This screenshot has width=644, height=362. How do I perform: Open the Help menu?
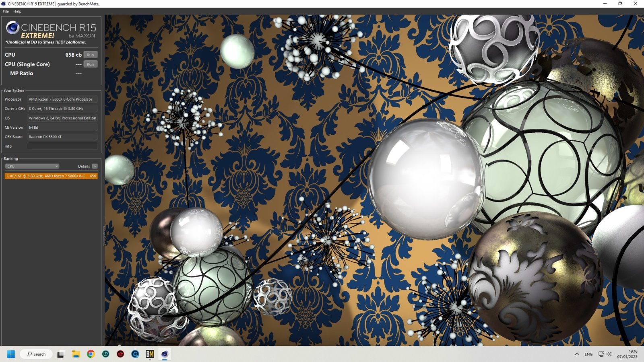(17, 11)
